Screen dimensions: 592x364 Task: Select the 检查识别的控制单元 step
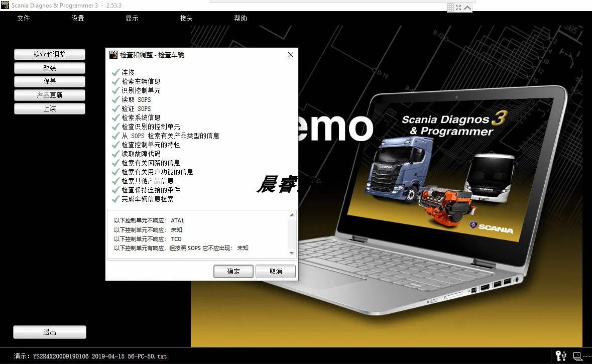click(x=151, y=127)
